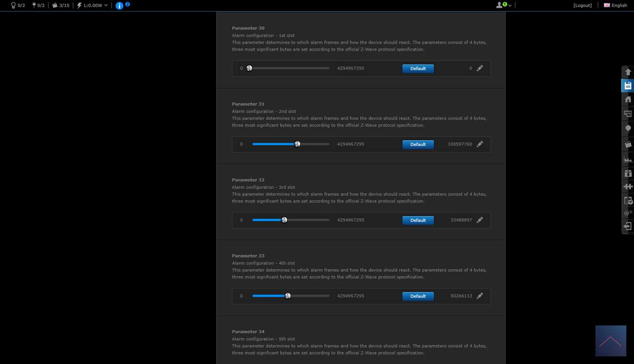Click the Parameter 33 value 50266113
The width and height of the screenshot is (634, 364).
(x=461, y=296)
